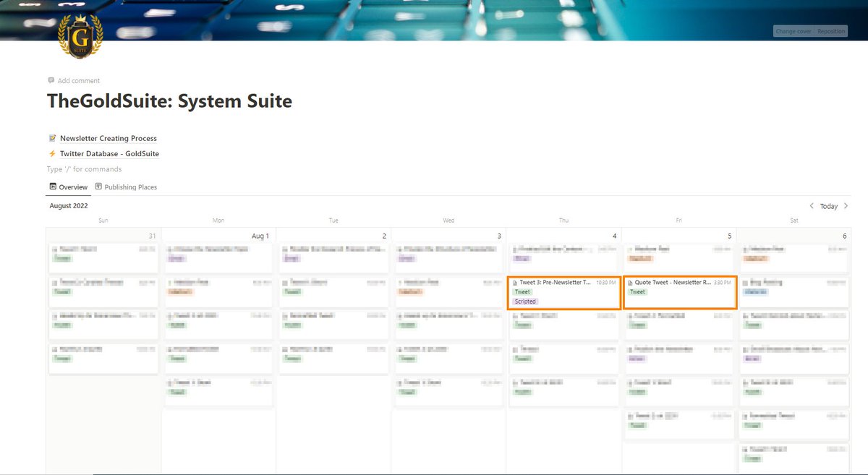Click the Mon weekday header
Screen dimensions: 868x475
pos(218,220)
